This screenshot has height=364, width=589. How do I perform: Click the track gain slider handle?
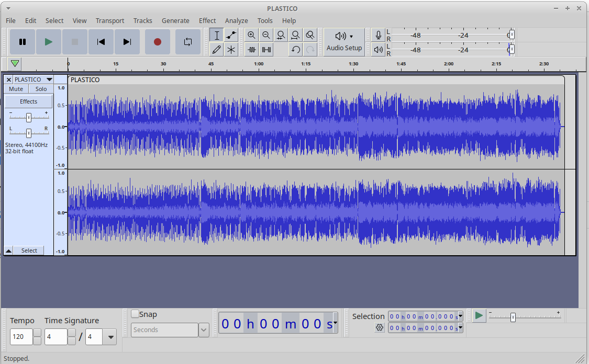coord(29,117)
